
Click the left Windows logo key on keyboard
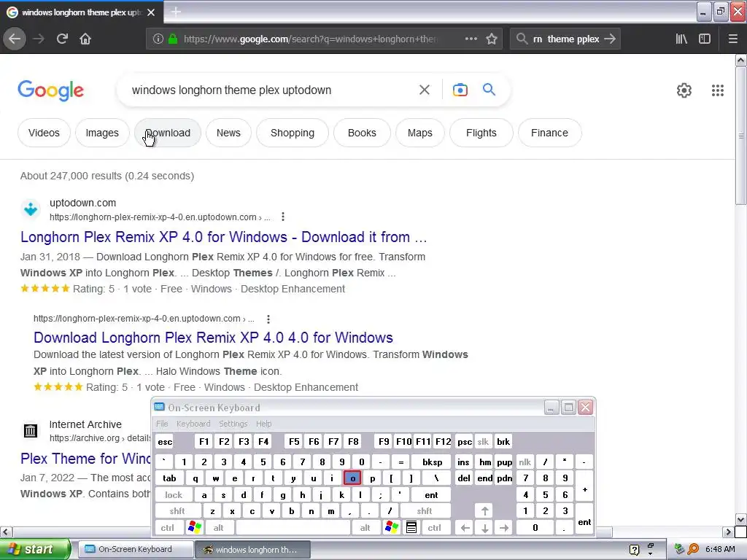coord(195,527)
